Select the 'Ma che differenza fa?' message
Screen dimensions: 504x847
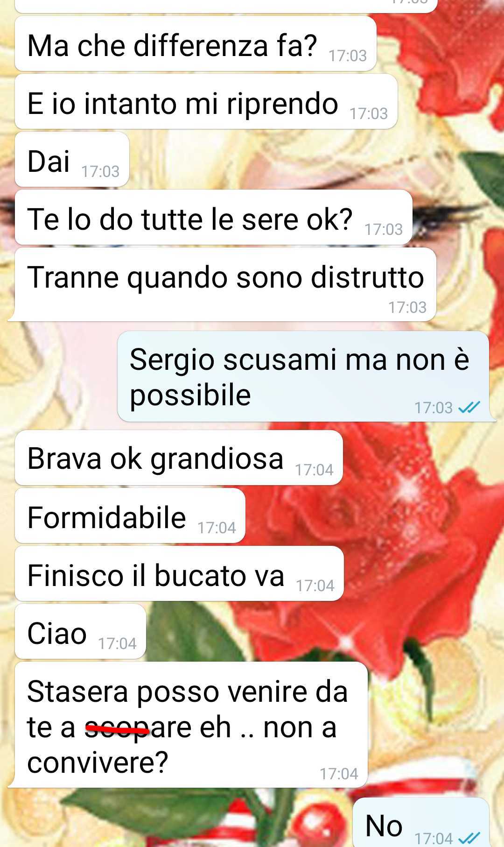pos(196,44)
